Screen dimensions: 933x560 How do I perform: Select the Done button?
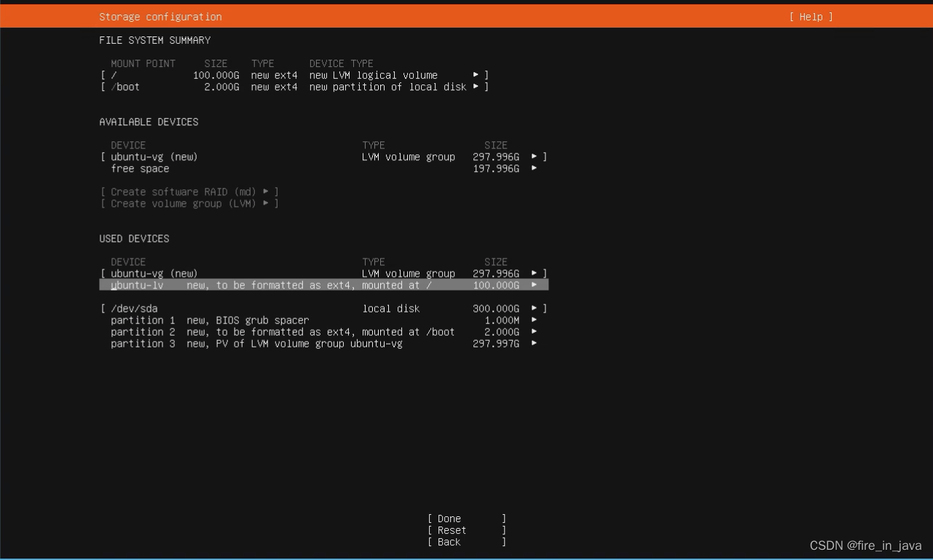click(467, 518)
